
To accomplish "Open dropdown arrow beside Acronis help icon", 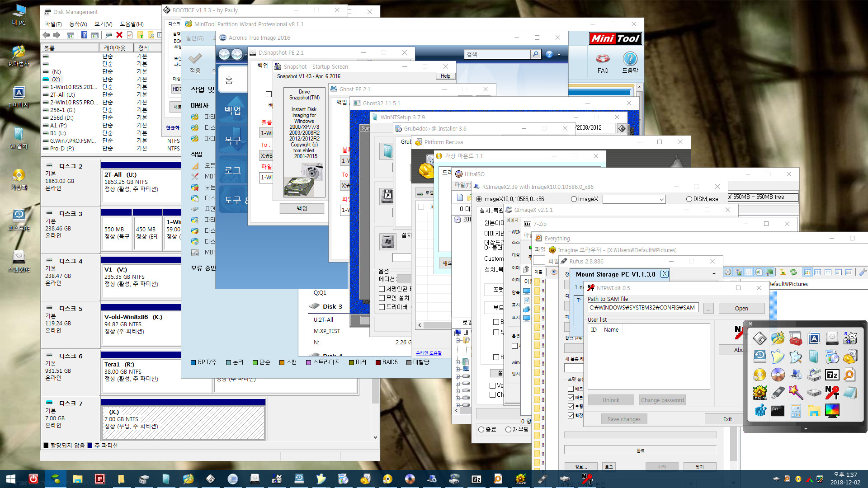I will [559, 54].
